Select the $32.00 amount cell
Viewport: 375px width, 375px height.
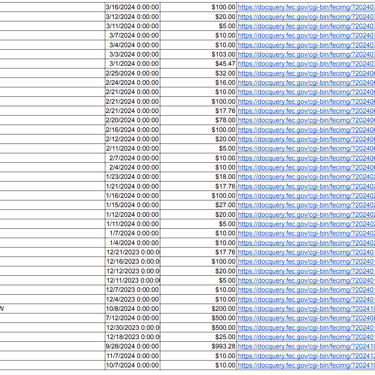pyautogui.click(x=198, y=73)
